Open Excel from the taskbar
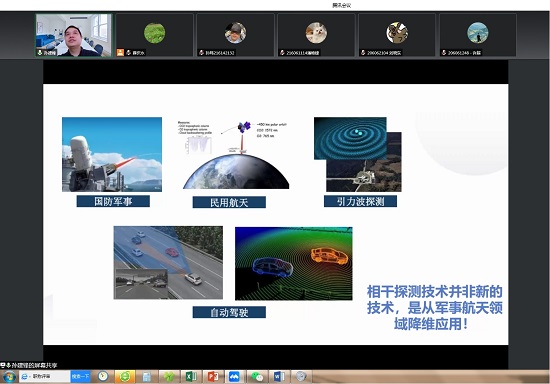This screenshot has width=550, height=384. coord(190,377)
